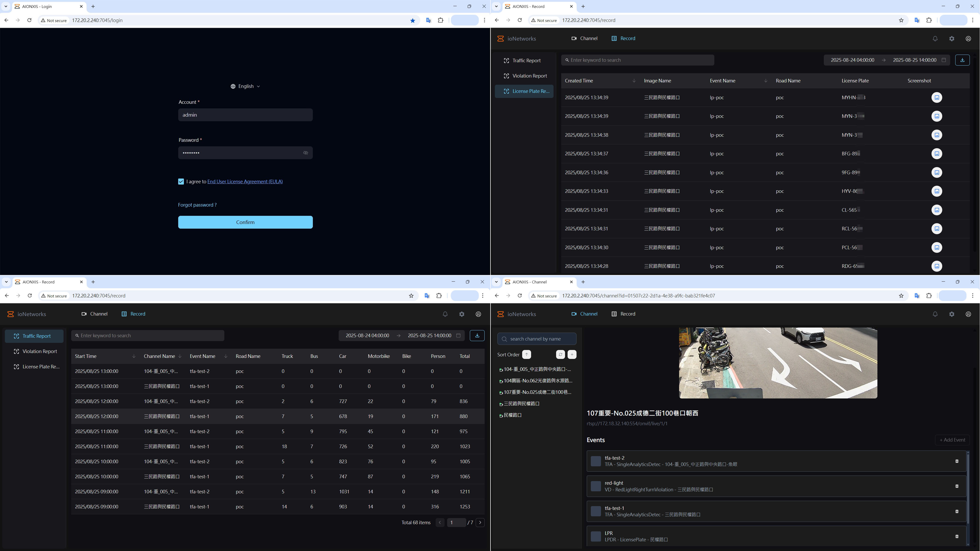Open Violation Report in top-right window sidebar
The image size is (980, 551).
[x=529, y=76]
